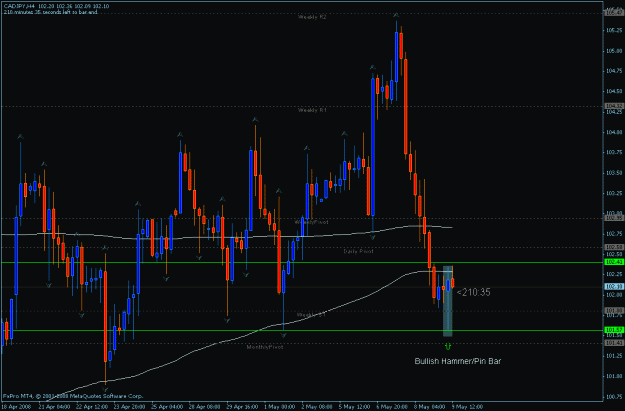Click the 'FxPro MT4' MetaQuotes copyright text
625x411 pixels.
pyautogui.click(x=73, y=396)
